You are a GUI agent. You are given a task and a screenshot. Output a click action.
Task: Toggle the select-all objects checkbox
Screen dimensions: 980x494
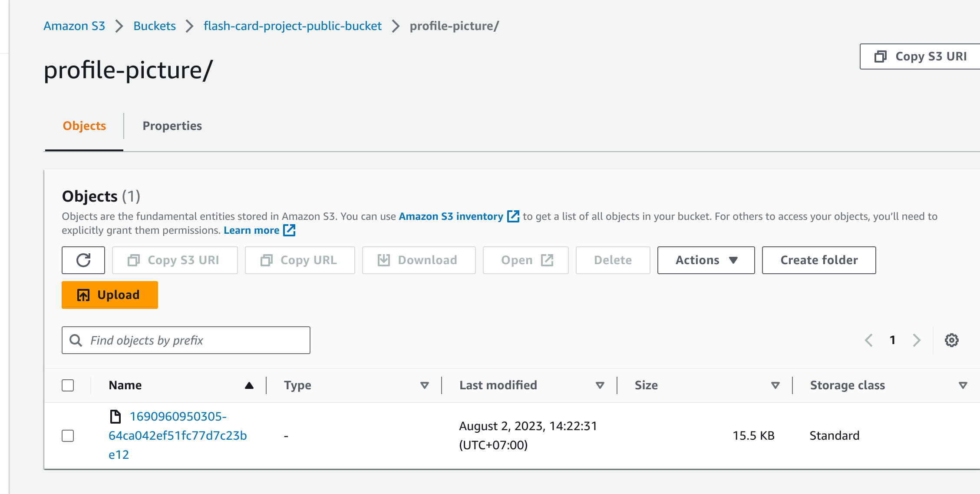[x=68, y=385]
